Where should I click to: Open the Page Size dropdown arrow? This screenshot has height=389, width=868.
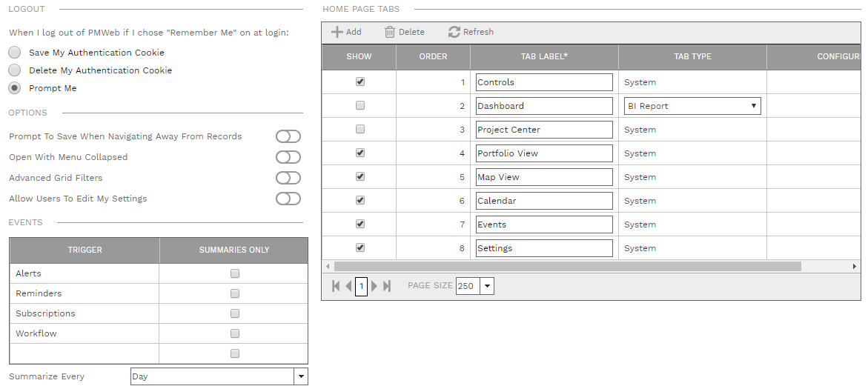(487, 286)
